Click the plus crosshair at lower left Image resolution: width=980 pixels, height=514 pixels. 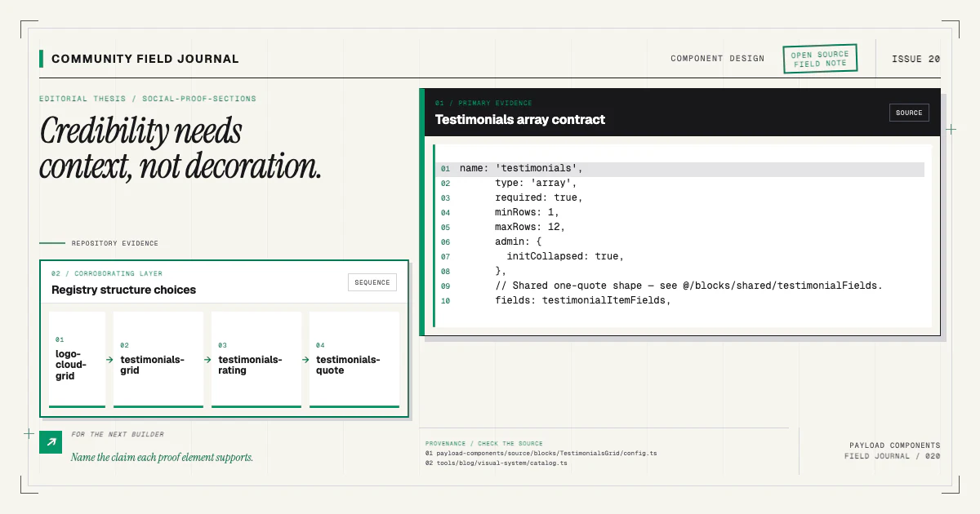click(29, 434)
